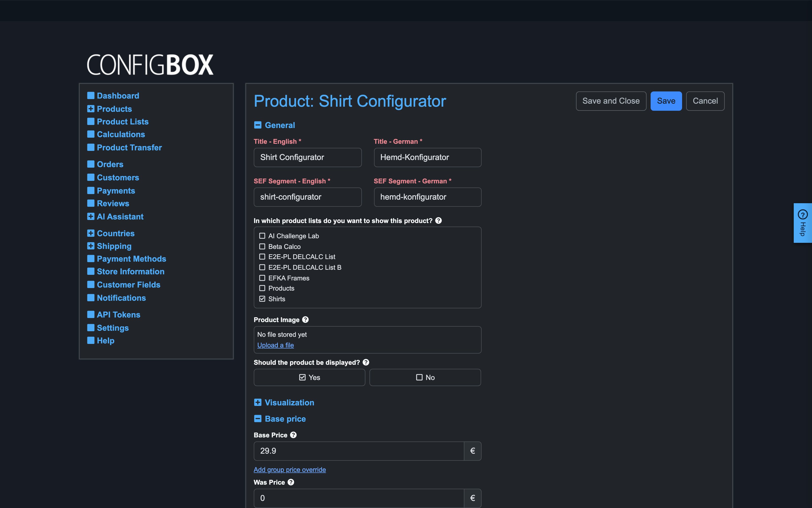Expand the Visualization section
Image resolution: width=812 pixels, height=508 pixels.
pos(258,402)
